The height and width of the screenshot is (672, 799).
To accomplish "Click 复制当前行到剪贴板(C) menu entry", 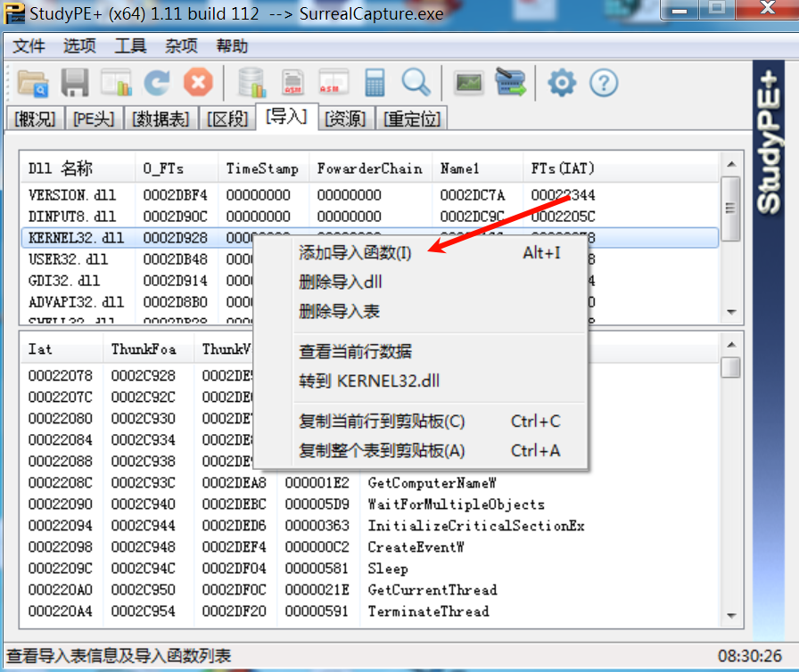I will (x=382, y=422).
